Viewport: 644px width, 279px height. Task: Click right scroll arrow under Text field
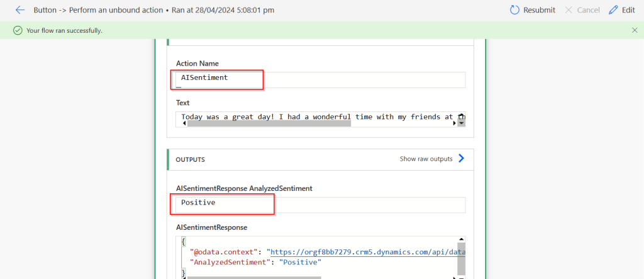[455, 123]
